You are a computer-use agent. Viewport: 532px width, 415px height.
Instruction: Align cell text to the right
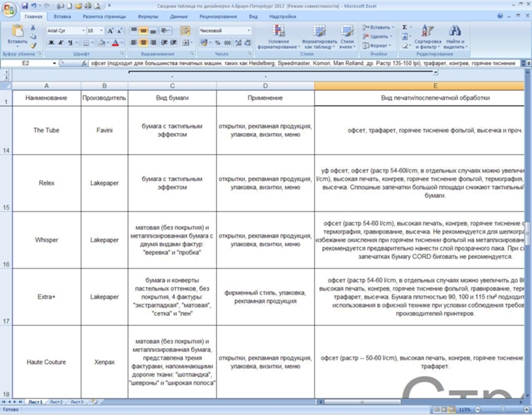pos(153,43)
